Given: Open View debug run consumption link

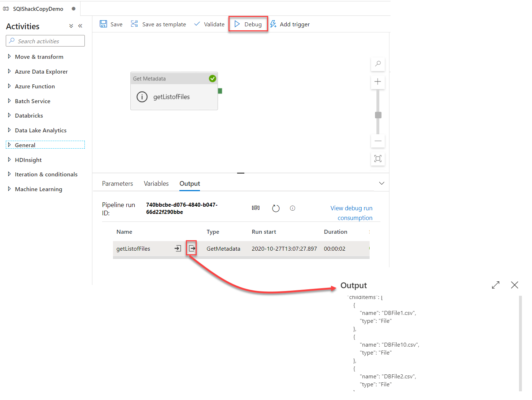Looking at the screenshot, I should tap(351, 213).
